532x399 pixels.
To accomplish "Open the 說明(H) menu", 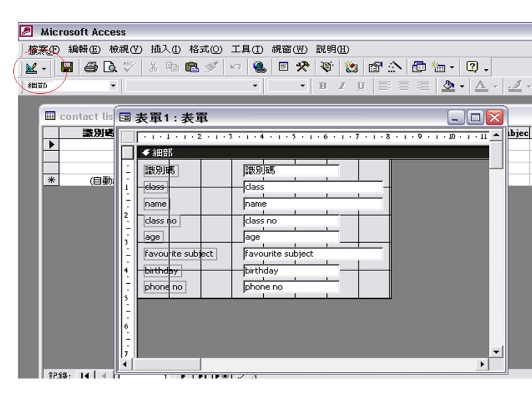I will (332, 49).
